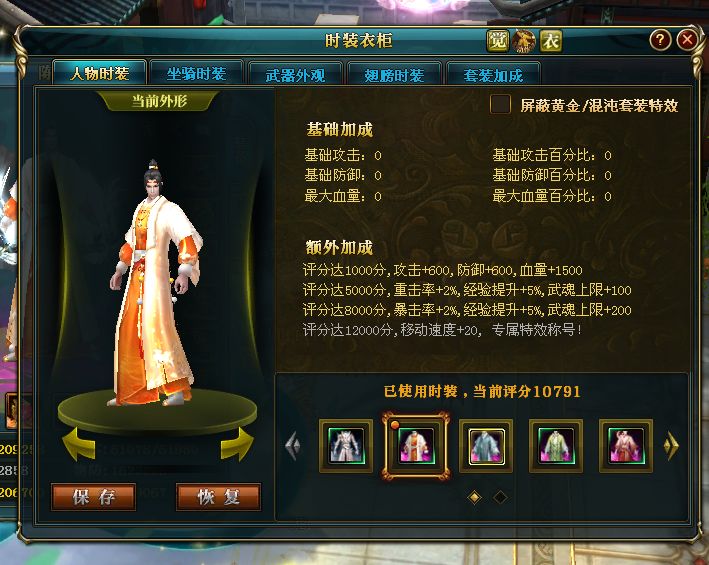This screenshot has height=565, width=709.
Task: Show previous costumes with left chevron
Action: pos(293,446)
